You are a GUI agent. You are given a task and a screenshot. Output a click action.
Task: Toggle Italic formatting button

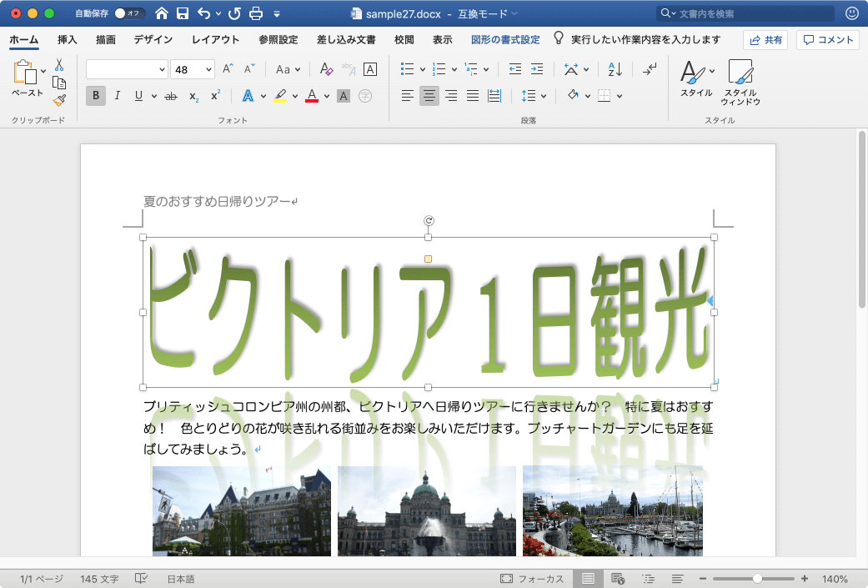pyautogui.click(x=118, y=96)
